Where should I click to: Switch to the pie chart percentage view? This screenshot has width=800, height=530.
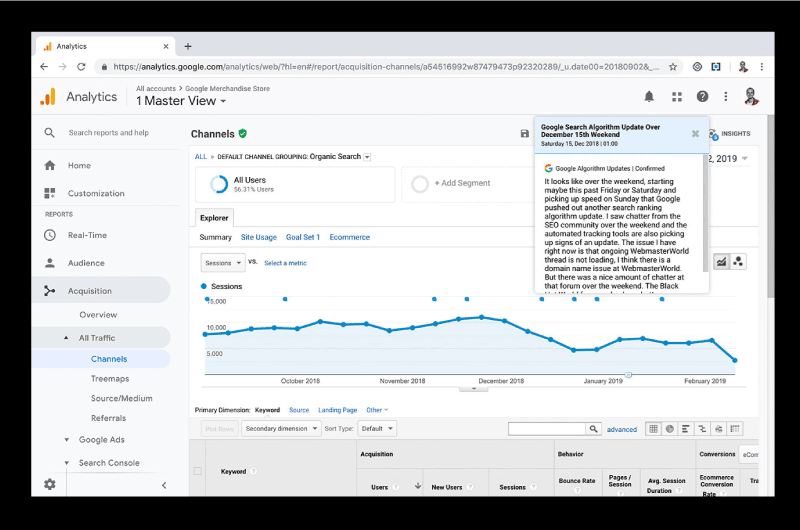click(670, 429)
